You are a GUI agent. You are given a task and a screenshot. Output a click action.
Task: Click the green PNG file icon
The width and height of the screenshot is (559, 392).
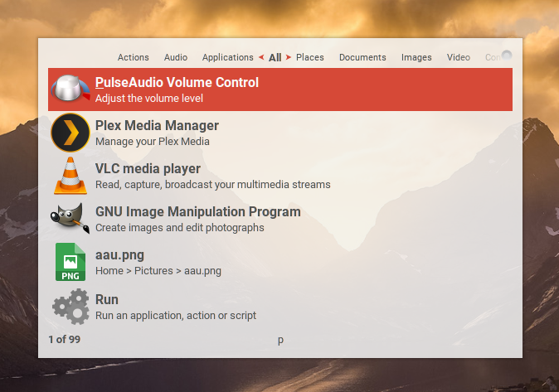click(x=70, y=262)
